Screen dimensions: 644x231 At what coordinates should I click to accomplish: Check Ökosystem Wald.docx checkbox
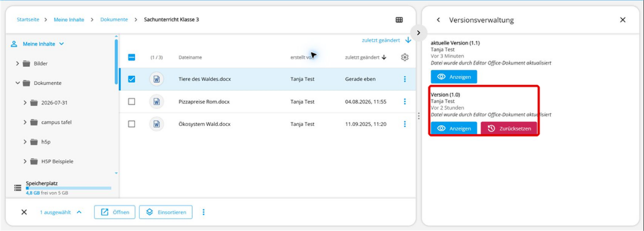pos(131,124)
